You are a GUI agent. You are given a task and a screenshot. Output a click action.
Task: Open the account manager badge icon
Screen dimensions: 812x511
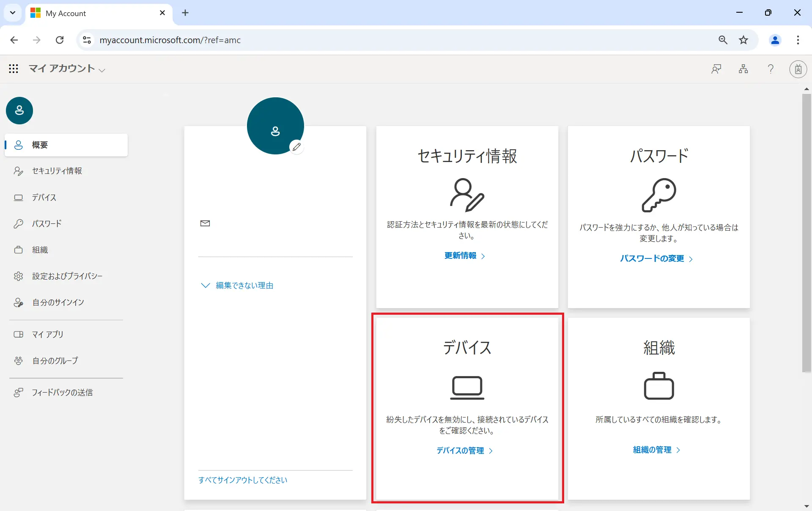[x=798, y=69]
